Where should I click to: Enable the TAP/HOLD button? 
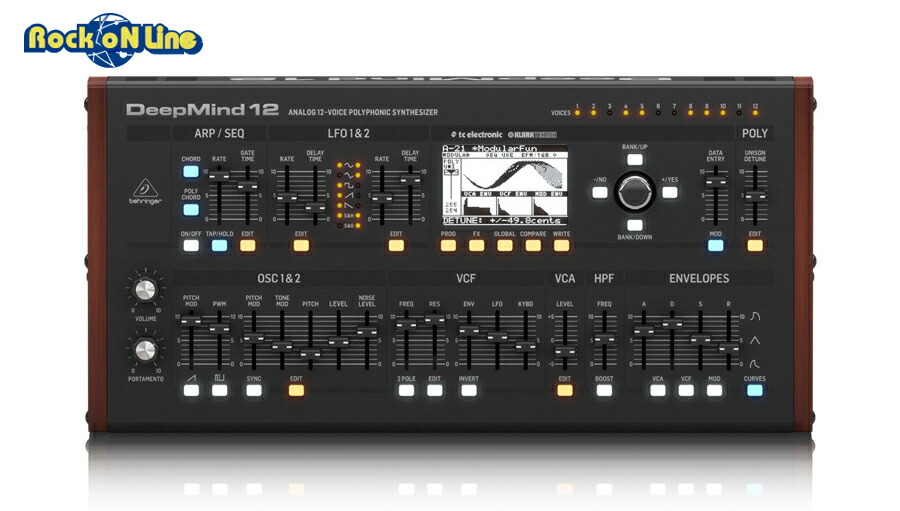219,246
